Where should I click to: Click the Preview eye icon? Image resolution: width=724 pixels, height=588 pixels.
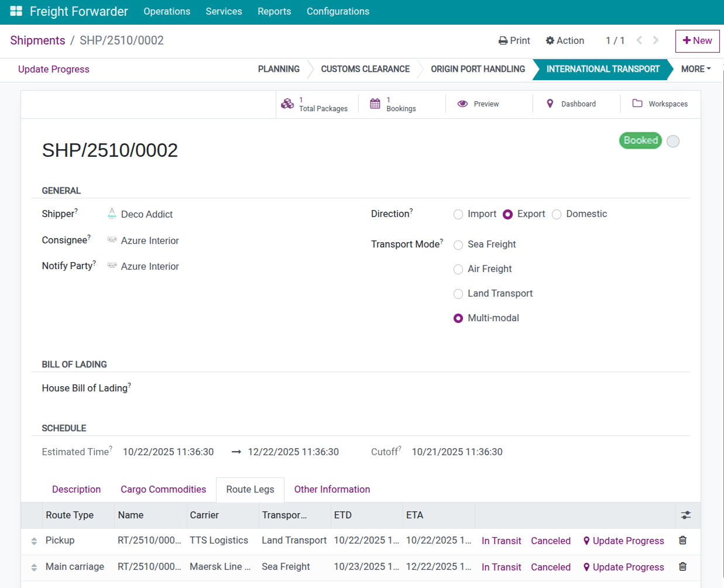[462, 104]
